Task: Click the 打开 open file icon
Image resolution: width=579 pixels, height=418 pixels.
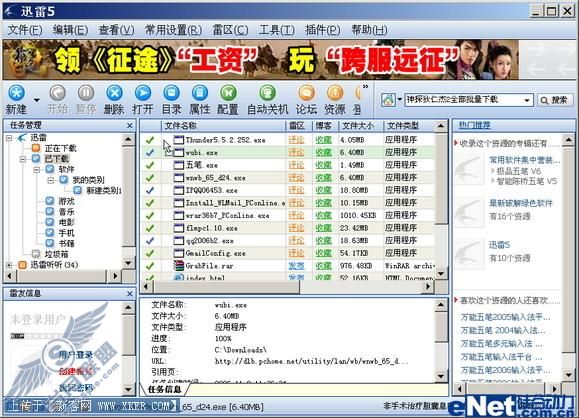Action: click(x=143, y=93)
